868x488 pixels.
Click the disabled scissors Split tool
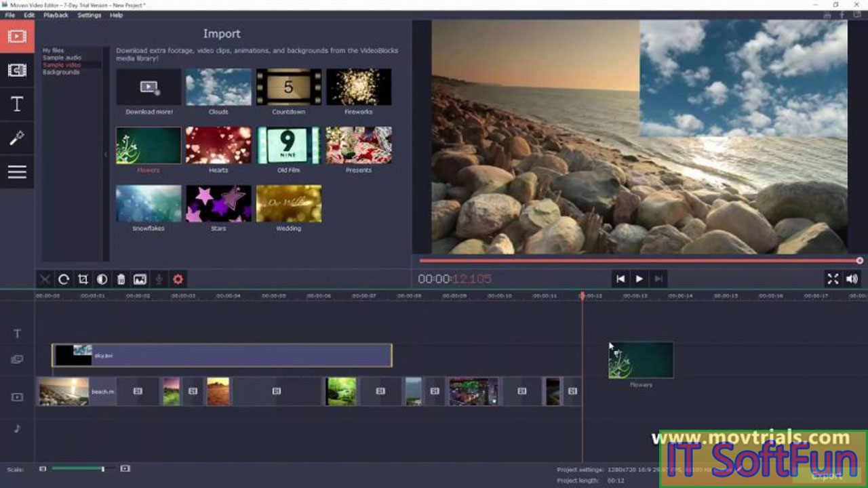(x=45, y=279)
